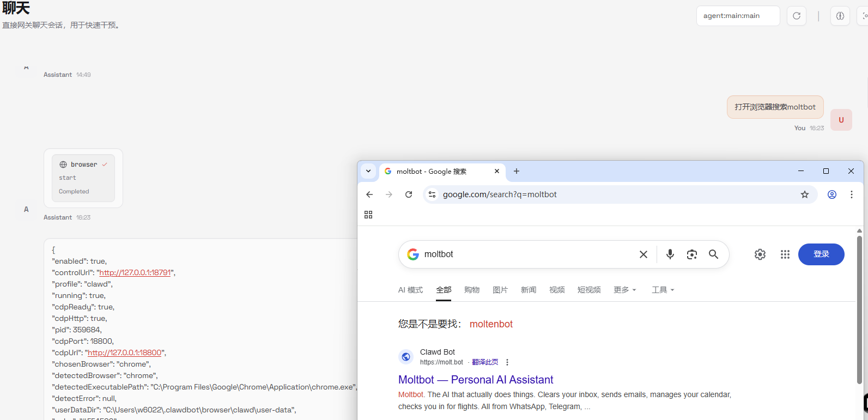Close the moltbot Google search tab
This screenshot has height=420, width=868.
497,171
